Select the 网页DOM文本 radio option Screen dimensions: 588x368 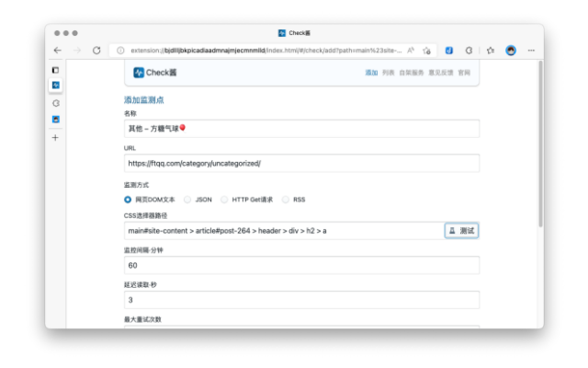[128, 200]
